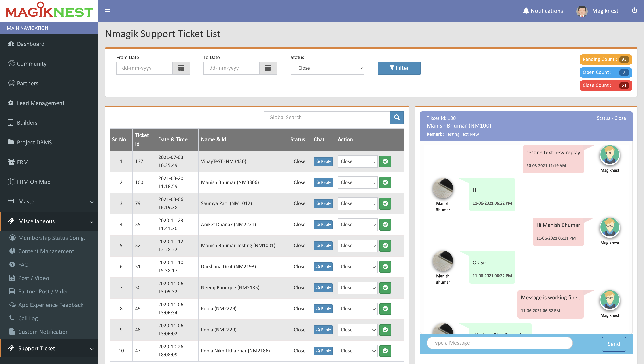Image resolution: width=644 pixels, height=364 pixels.
Task: Open Post / Video submenu item
Action: [x=49, y=278]
